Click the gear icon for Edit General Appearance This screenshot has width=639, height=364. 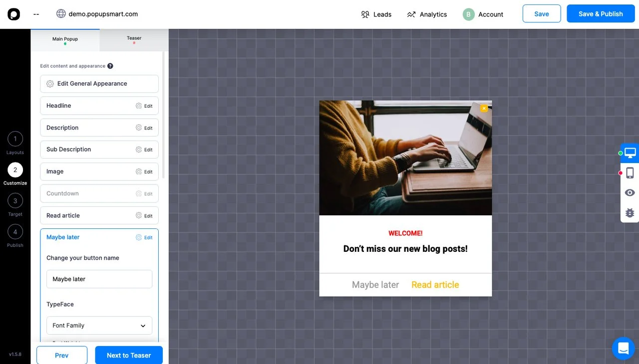[50, 84]
